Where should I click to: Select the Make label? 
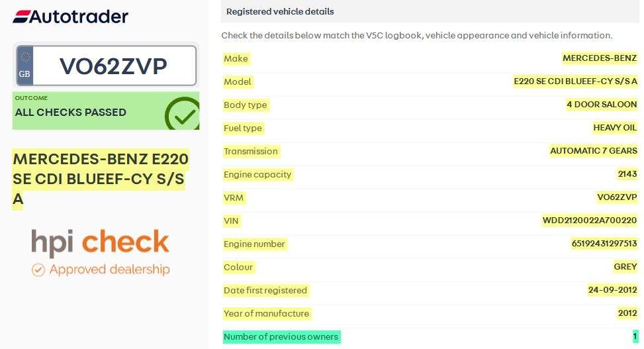click(236, 58)
